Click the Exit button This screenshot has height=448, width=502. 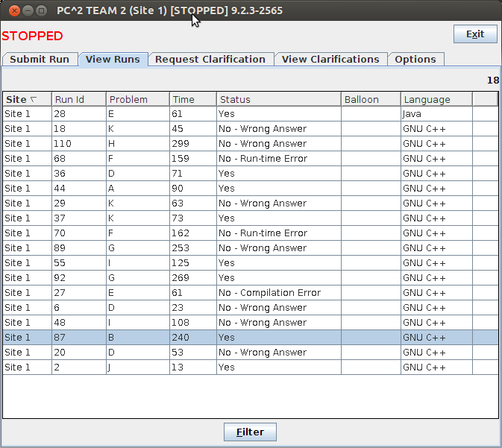[475, 34]
